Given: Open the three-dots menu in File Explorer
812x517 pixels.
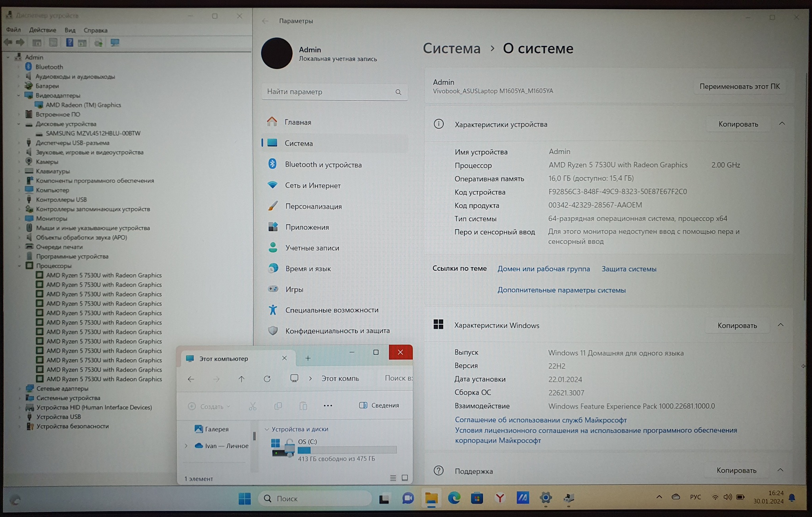Looking at the screenshot, I should [328, 406].
